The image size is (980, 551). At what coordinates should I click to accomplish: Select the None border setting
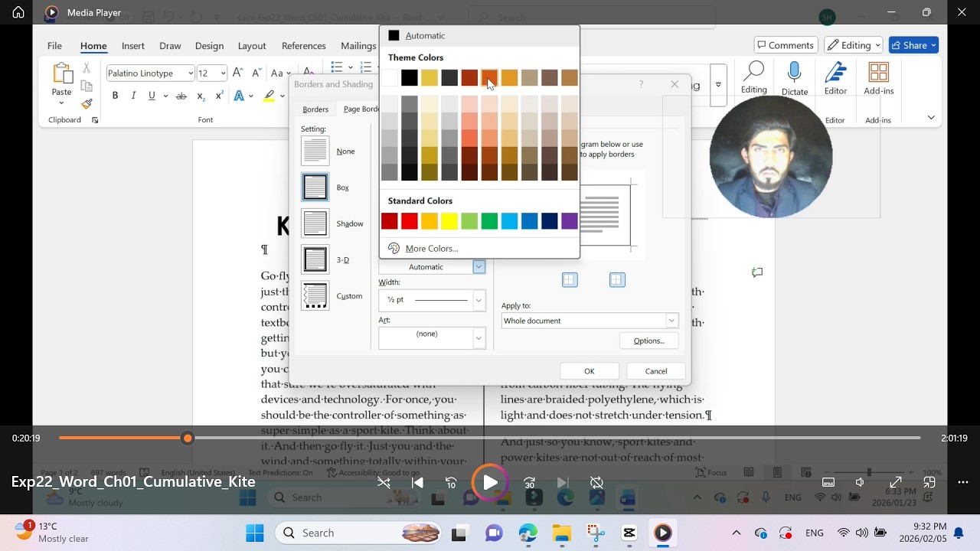click(315, 152)
